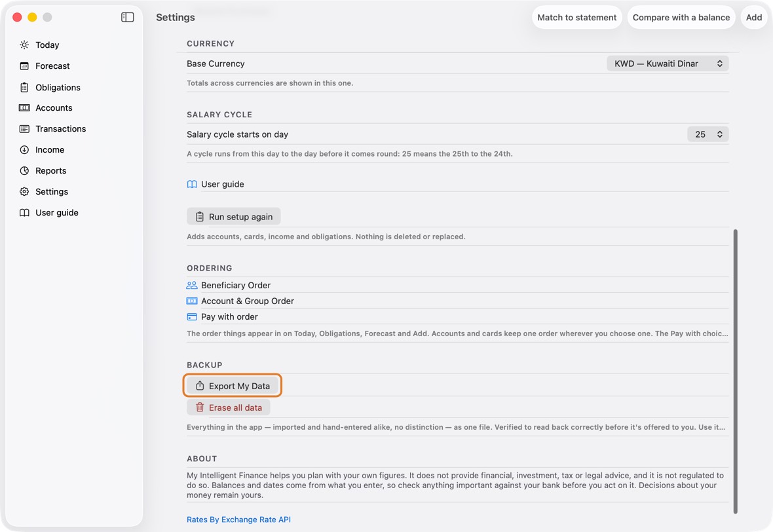Click the Settings window title
Image resolution: width=773 pixels, height=532 pixels.
point(176,17)
